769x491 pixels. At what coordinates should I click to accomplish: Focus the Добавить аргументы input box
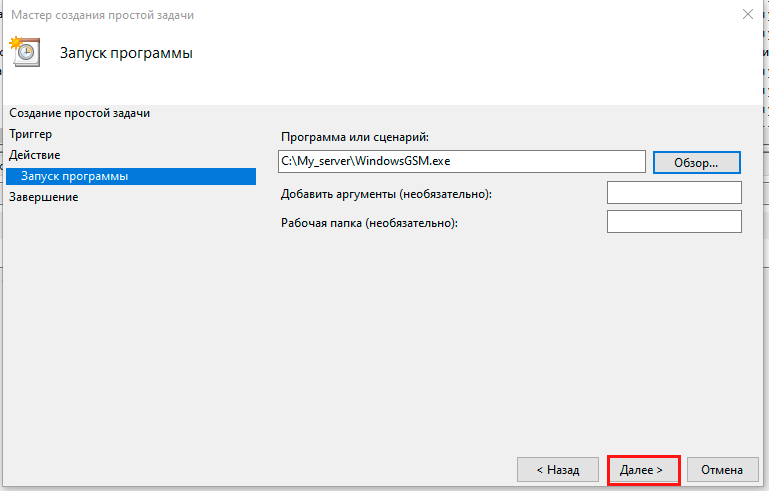(x=673, y=192)
